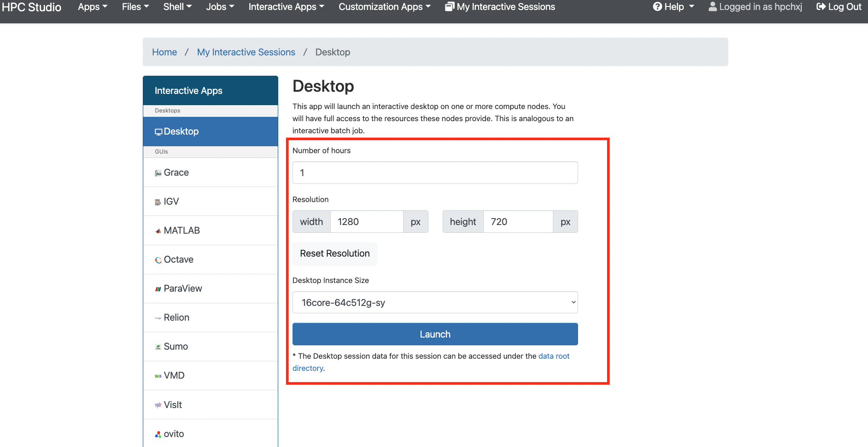The width and height of the screenshot is (868, 447).
Task: Open the Apps dropdown menu
Action: (93, 7)
